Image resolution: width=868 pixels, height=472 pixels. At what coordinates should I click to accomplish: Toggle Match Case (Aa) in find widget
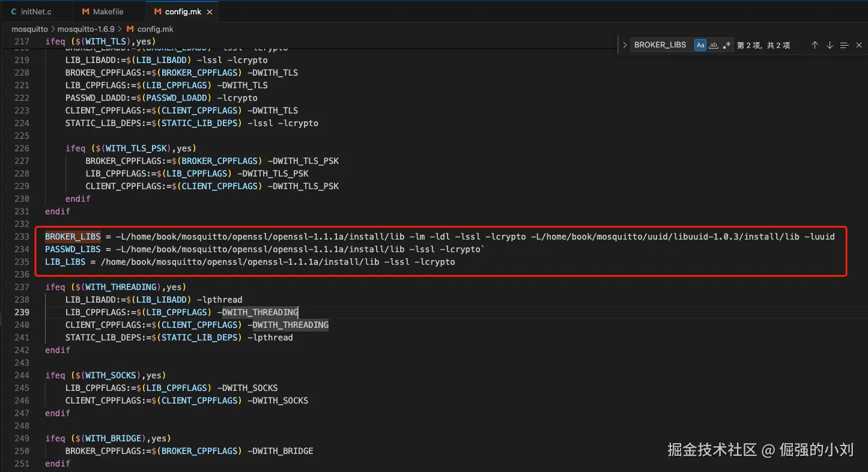pos(700,45)
